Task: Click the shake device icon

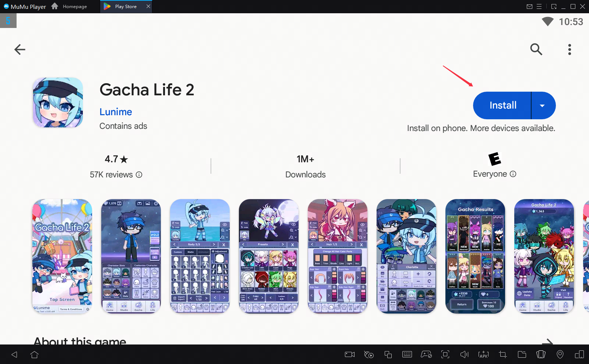Action: [x=541, y=354]
